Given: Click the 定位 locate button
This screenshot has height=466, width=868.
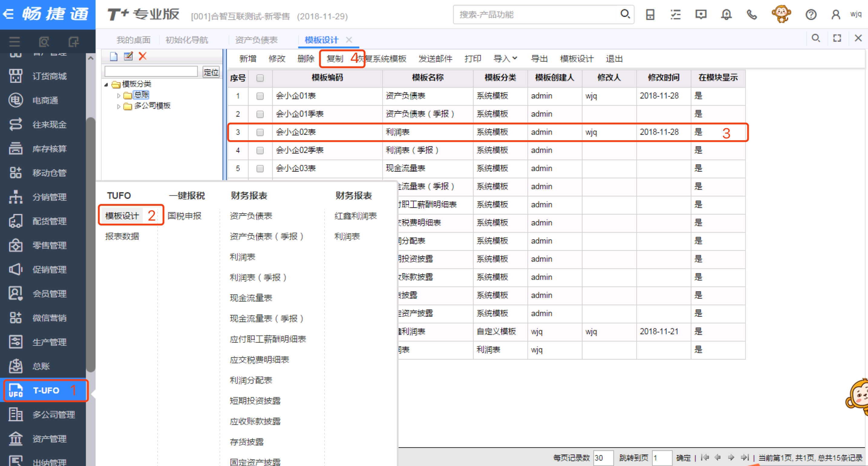Looking at the screenshot, I should pos(211,72).
